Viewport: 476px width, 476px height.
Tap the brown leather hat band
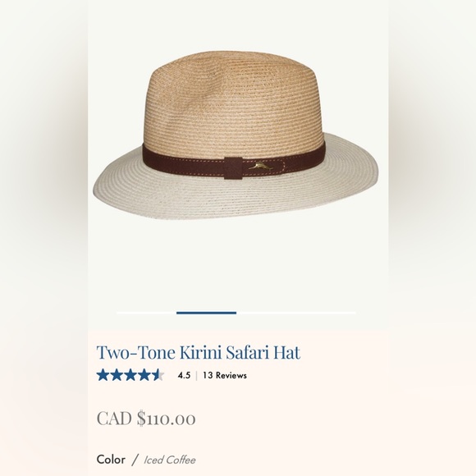tap(234, 162)
